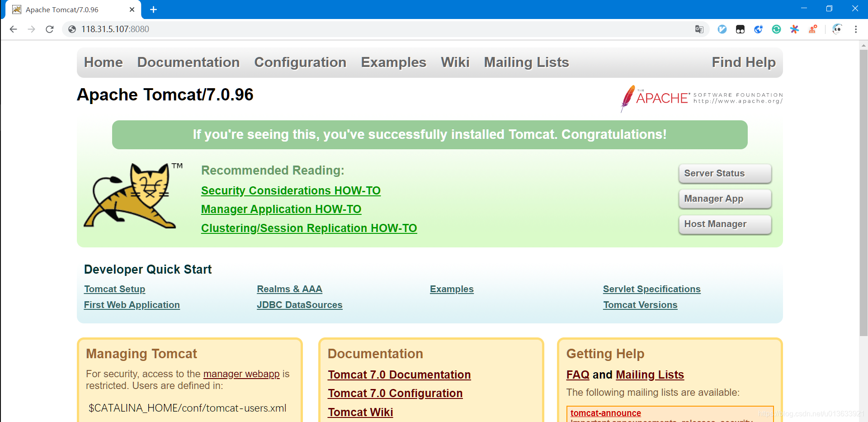This screenshot has width=868, height=422.
Task: Open the Servlet Specifications link
Action: [x=652, y=289]
